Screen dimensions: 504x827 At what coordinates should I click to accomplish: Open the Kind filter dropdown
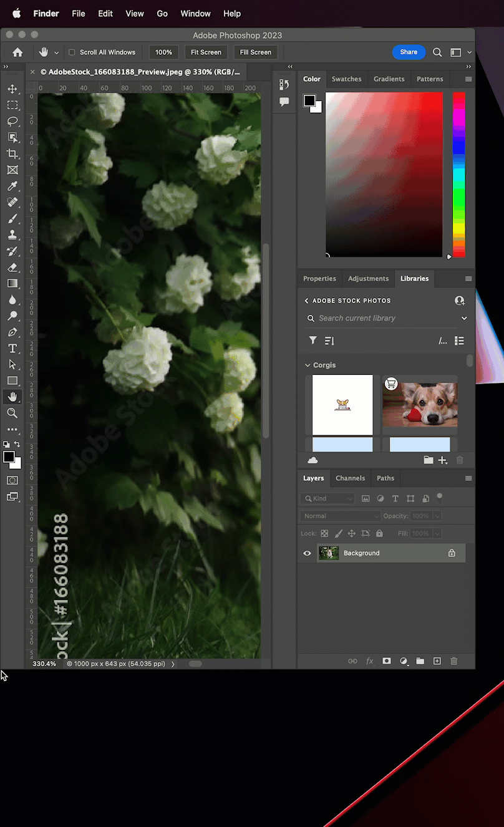tap(327, 498)
